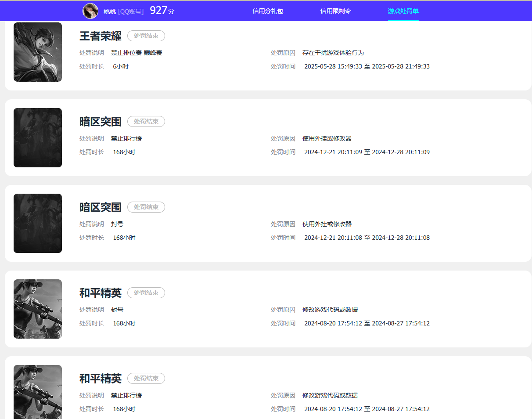Viewport: 532px width, 419px height.
Task: Open the cover thumbnail of 和平精英 封号 card
Action: tap(38, 309)
